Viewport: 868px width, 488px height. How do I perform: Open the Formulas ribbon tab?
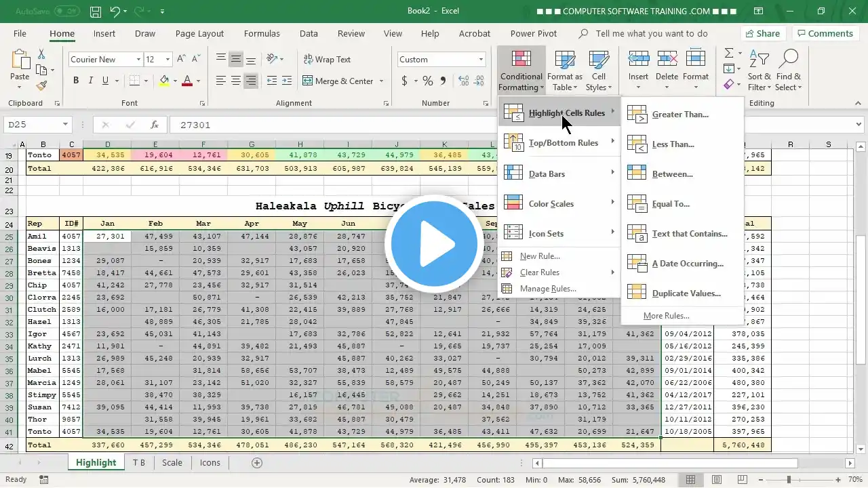(x=262, y=33)
